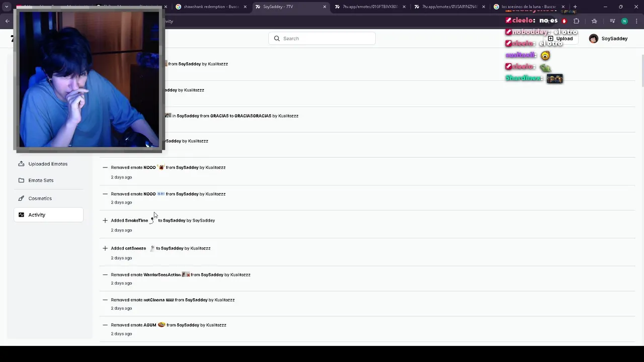The width and height of the screenshot is (644, 362).
Task: Click the emote name WarriorSeesAction
Action: pyautogui.click(x=162, y=275)
